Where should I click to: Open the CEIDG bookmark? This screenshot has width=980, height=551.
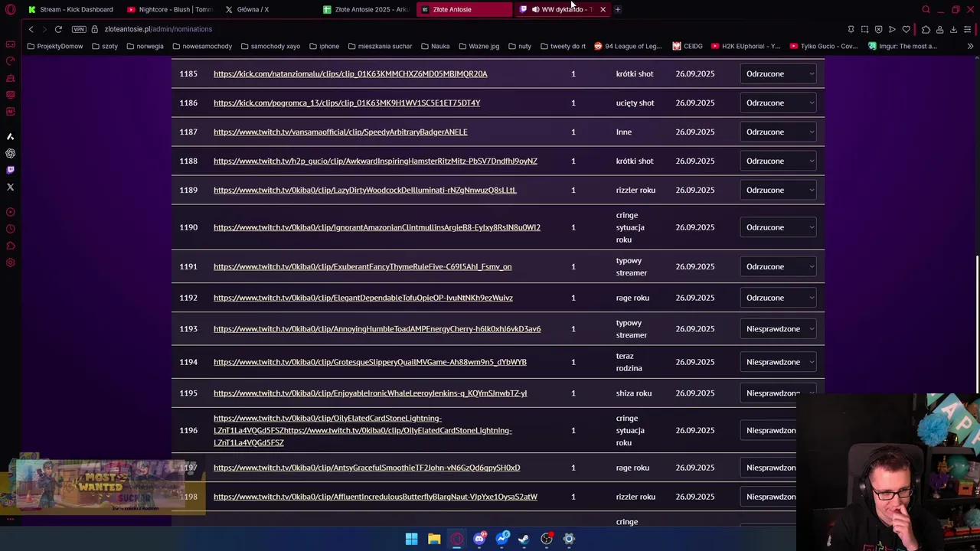[x=688, y=46]
